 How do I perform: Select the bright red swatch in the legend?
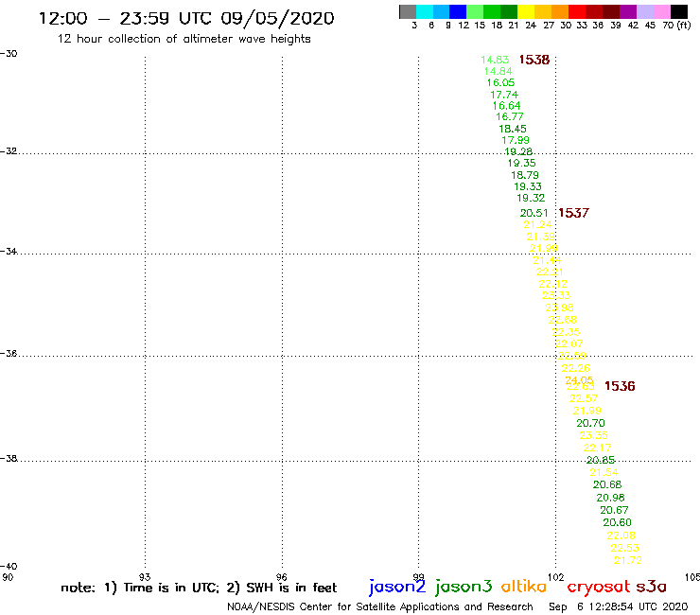pos(576,11)
